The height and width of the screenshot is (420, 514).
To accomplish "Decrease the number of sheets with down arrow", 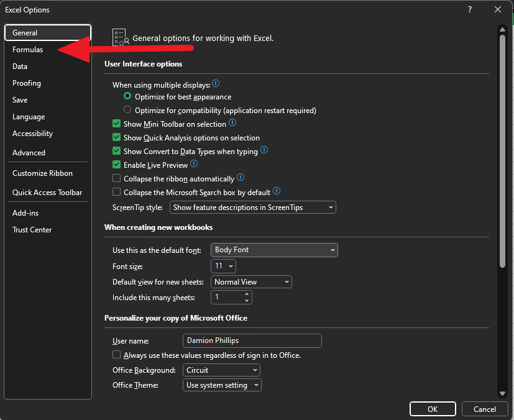I will coord(247,301).
